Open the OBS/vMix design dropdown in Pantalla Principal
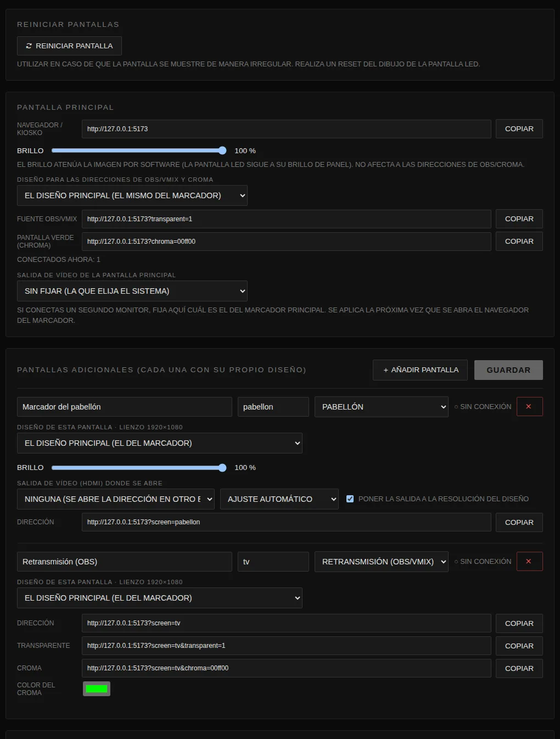The width and height of the screenshot is (560, 739). coord(132,195)
